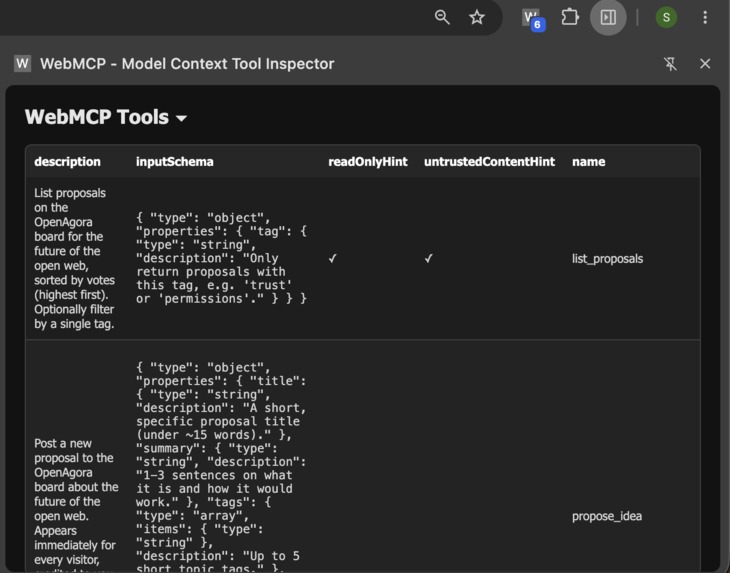Open the WebMCP extension icon with badge 6
This screenshot has height=573, width=730.
tap(533, 19)
